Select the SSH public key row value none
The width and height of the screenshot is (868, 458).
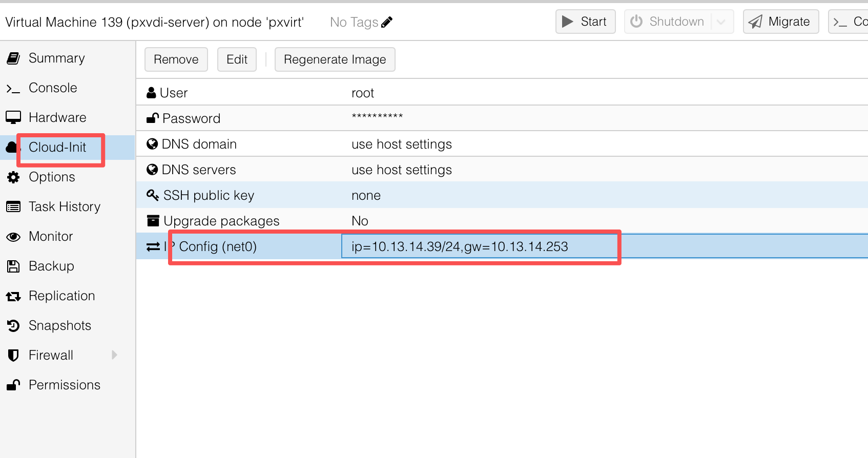coord(366,195)
